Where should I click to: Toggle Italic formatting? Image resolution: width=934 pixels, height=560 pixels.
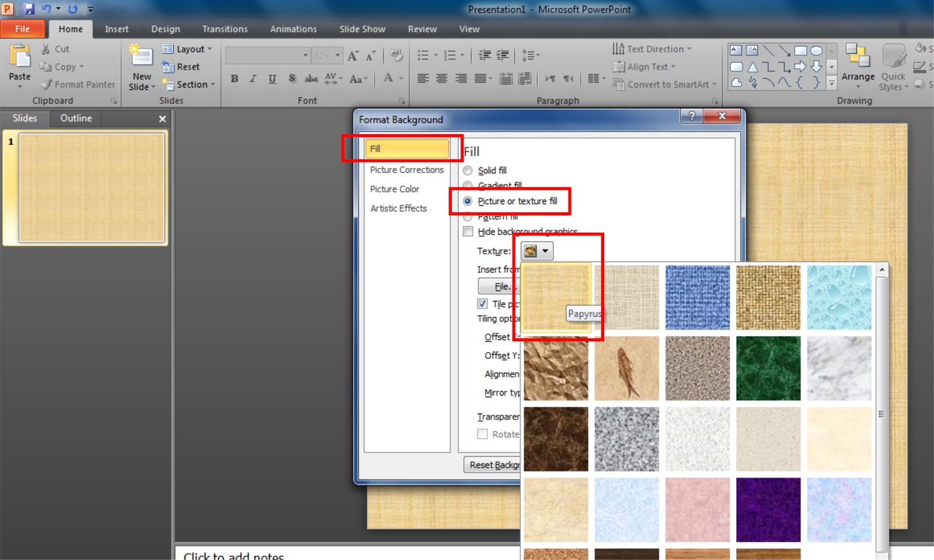click(x=253, y=79)
